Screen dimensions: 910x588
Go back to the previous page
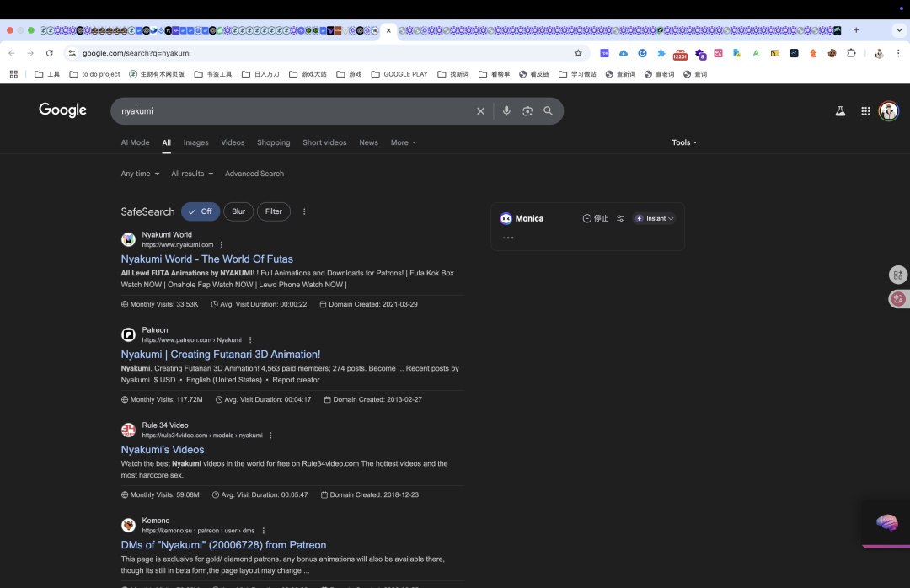pyautogui.click(x=12, y=53)
